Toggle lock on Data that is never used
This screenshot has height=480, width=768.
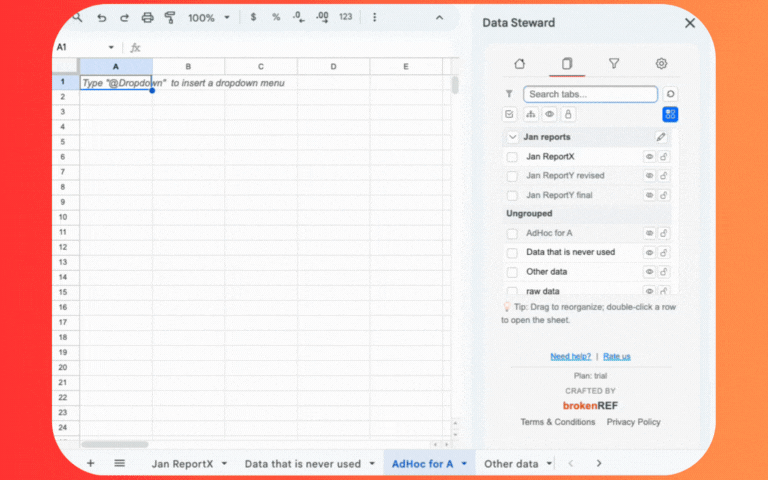pos(664,252)
